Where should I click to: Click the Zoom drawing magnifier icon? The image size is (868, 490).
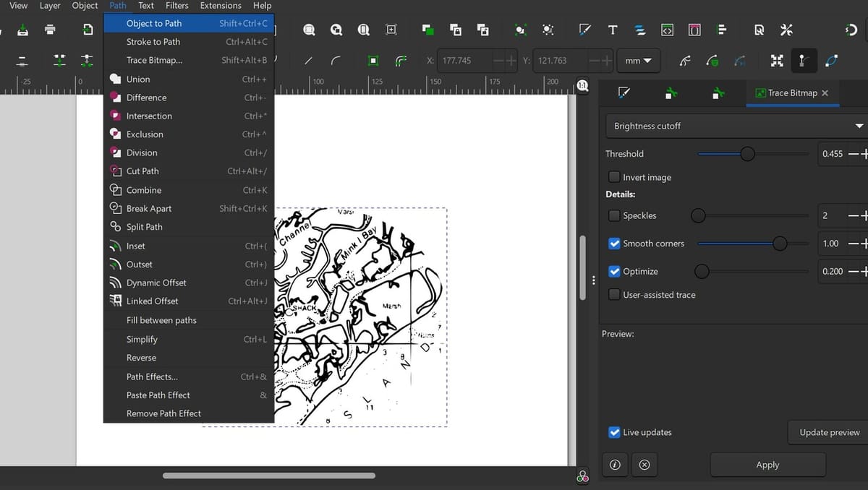click(336, 30)
